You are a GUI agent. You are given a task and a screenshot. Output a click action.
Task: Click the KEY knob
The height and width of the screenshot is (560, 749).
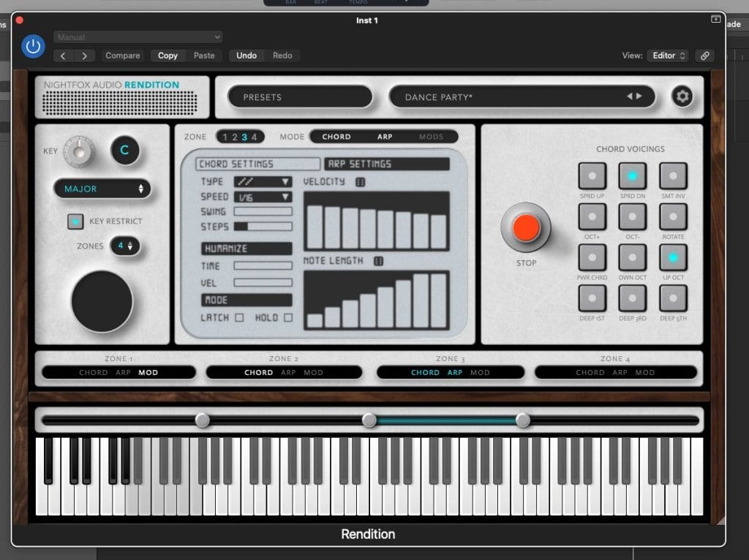click(79, 151)
